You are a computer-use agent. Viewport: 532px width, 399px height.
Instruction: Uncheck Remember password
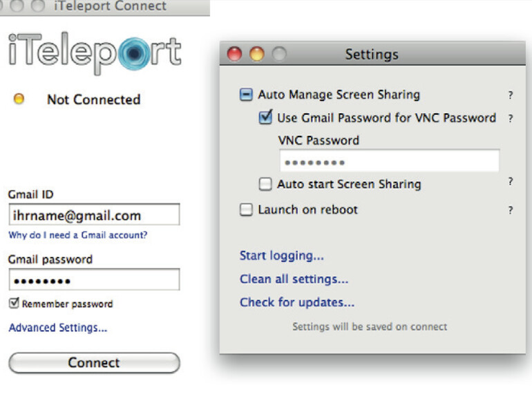coord(14,303)
